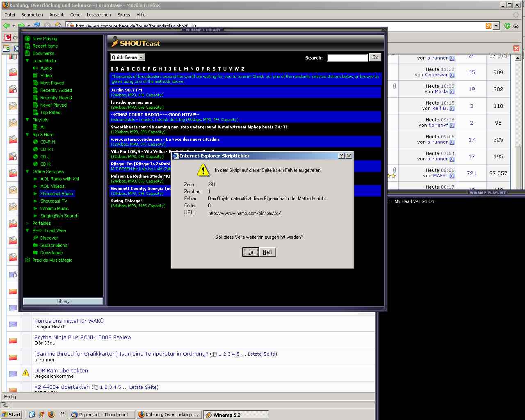Image resolution: width=525 pixels, height=420 pixels.
Task: Open Bookmarks in Winamp Library
Action: (43, 53)
